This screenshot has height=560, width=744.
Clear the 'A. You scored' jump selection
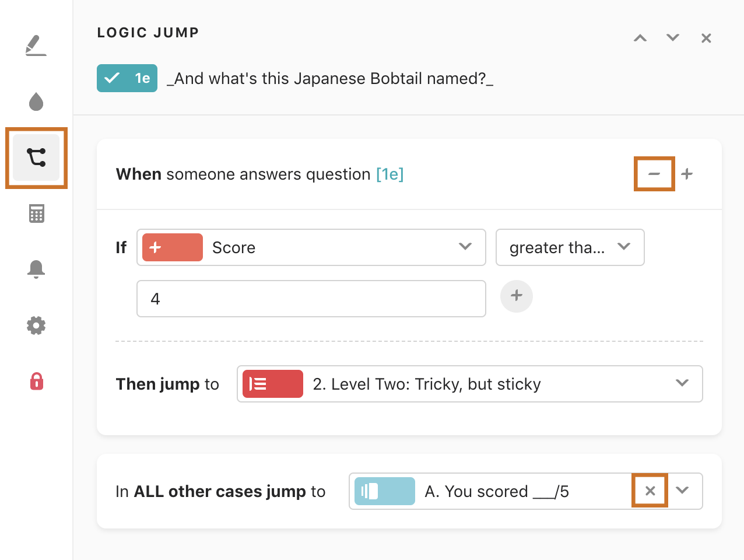(650, 491)
